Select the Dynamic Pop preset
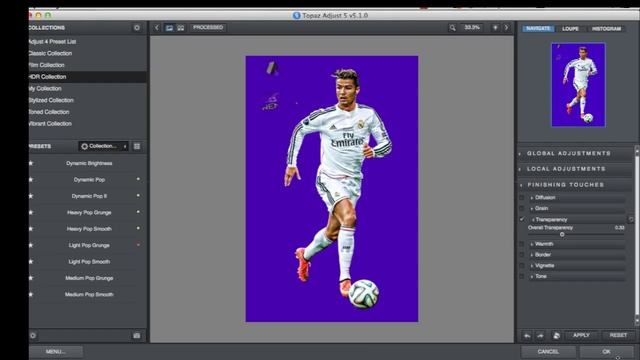Image resolution: width=640 pixels, height=360 pixels. tap(89, 180)
